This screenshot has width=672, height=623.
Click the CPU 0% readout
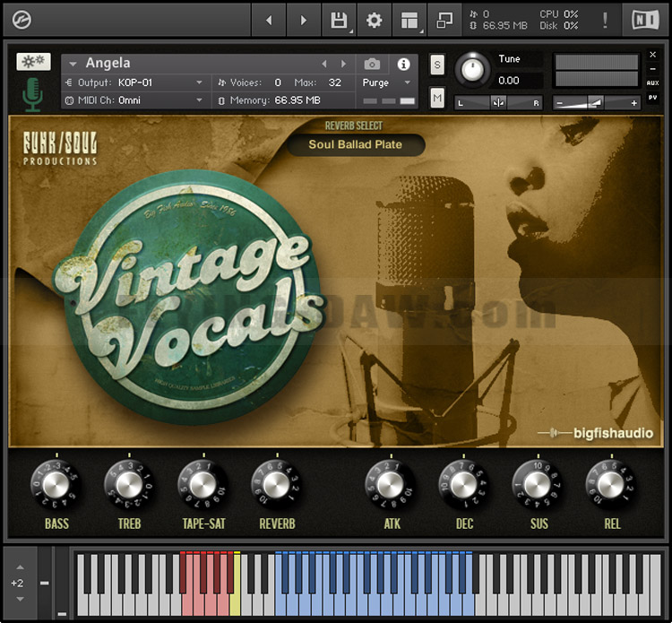tap(559, 14)
